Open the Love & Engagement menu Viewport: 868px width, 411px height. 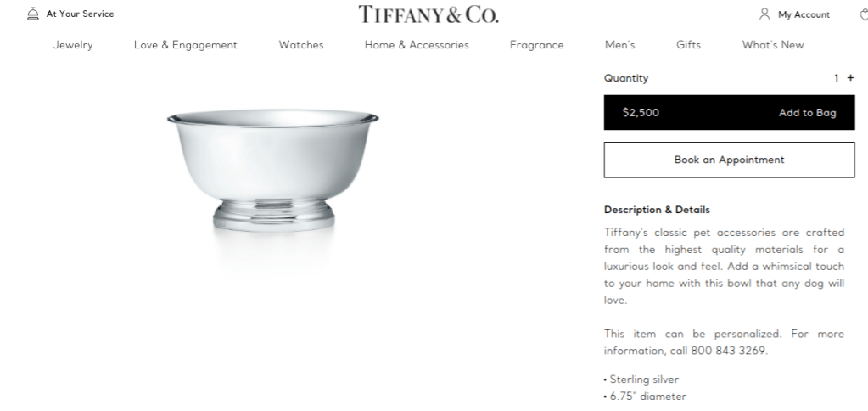186,45
